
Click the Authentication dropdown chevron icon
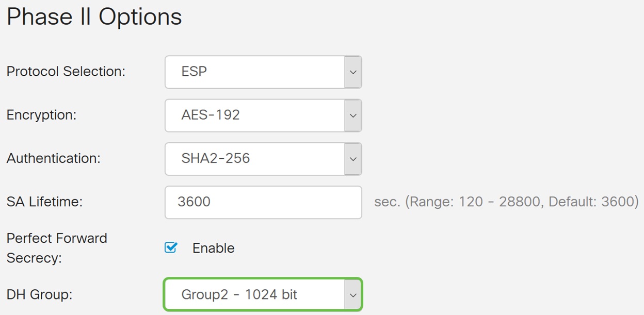coord(353,158)
